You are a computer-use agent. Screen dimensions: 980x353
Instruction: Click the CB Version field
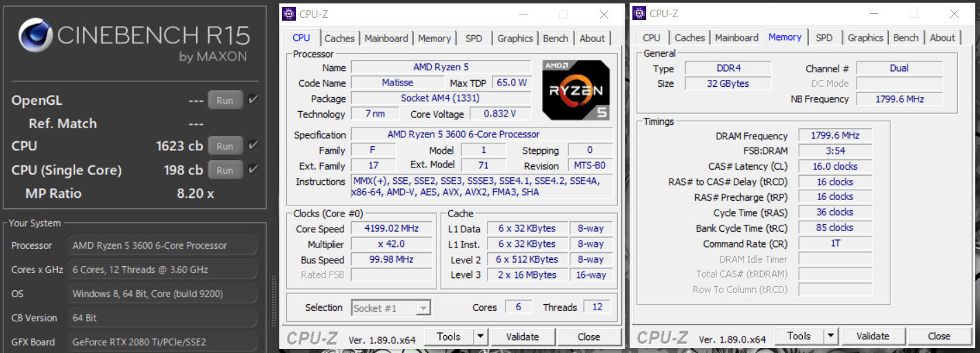click(x=163, y=318)
